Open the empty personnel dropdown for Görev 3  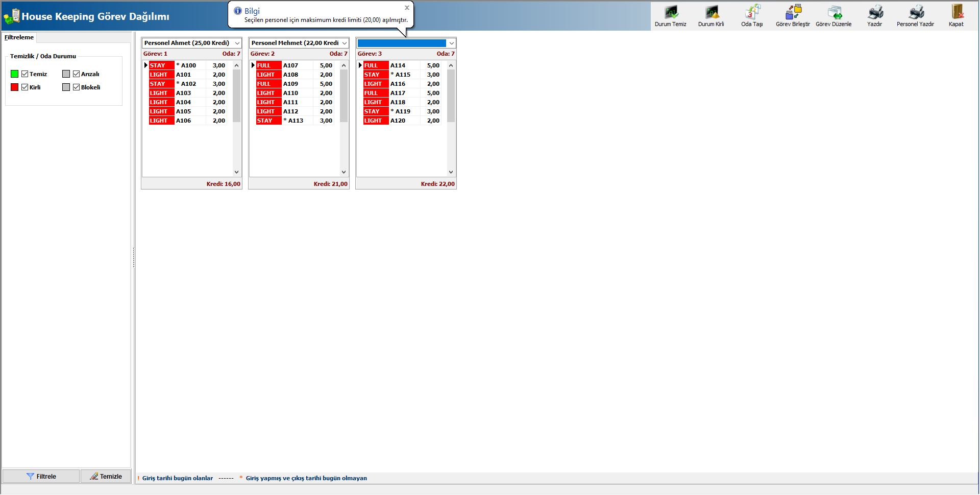point(452,43)
